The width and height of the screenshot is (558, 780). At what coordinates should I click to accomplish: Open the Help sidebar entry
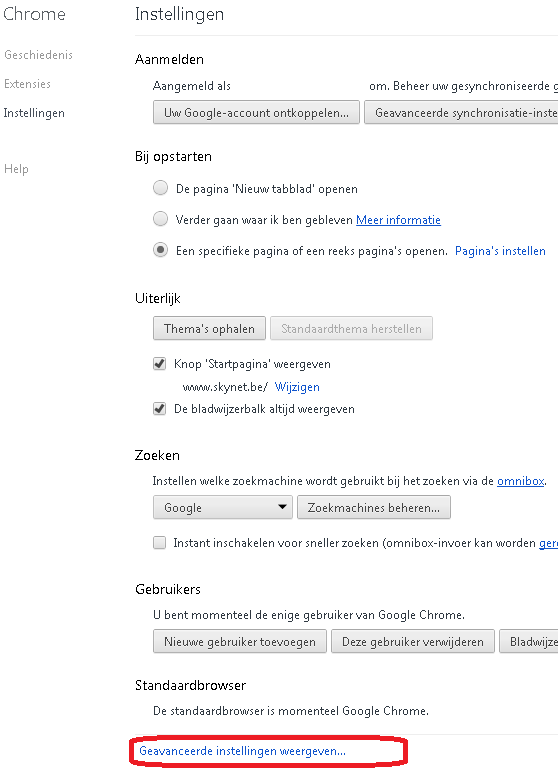point(16,169)
